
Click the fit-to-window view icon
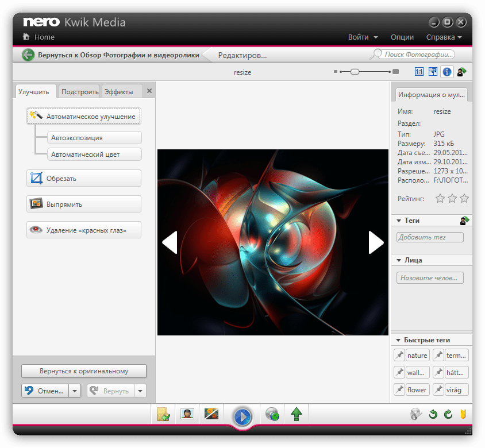point(433,72)
